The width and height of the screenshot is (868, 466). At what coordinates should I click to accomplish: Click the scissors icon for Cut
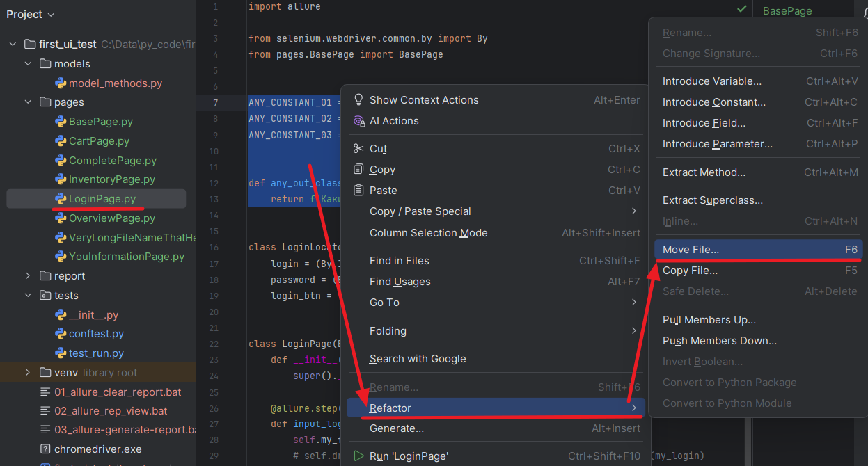[x=358, y=148]
